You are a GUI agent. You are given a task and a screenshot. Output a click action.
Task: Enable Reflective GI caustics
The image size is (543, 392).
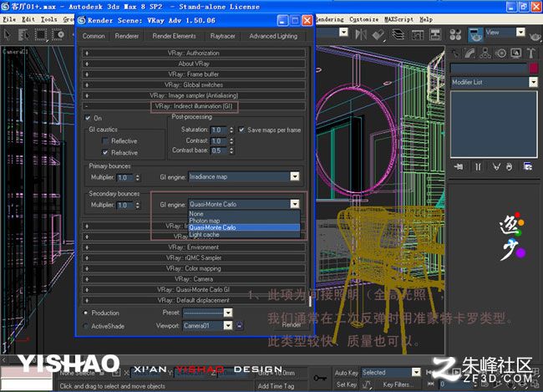click(x=105, y=140)
